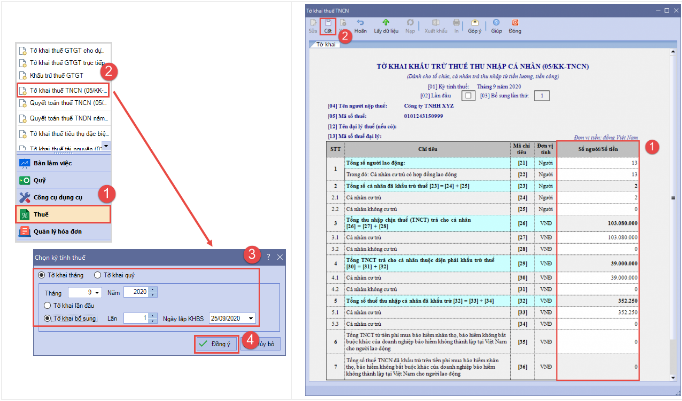Click the Xuất khẩu export icon
Image resolution: width=682 pixels, height=401 pixels.
point(435,23)
